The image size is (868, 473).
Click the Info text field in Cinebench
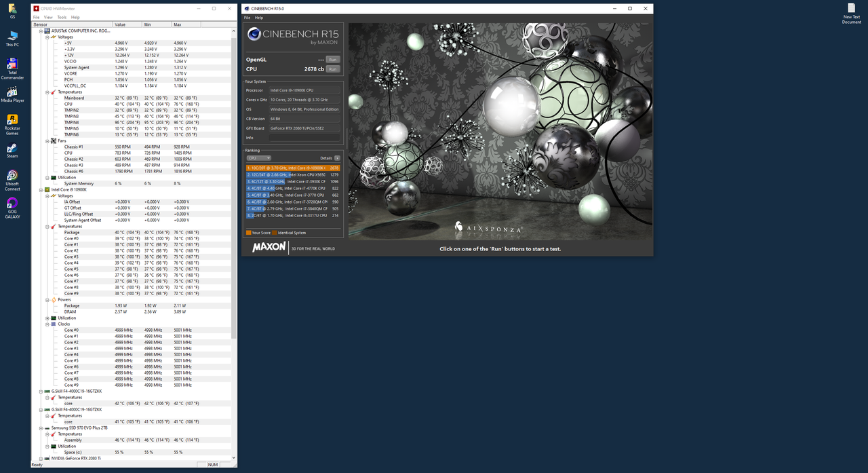(x=304, y=138)
